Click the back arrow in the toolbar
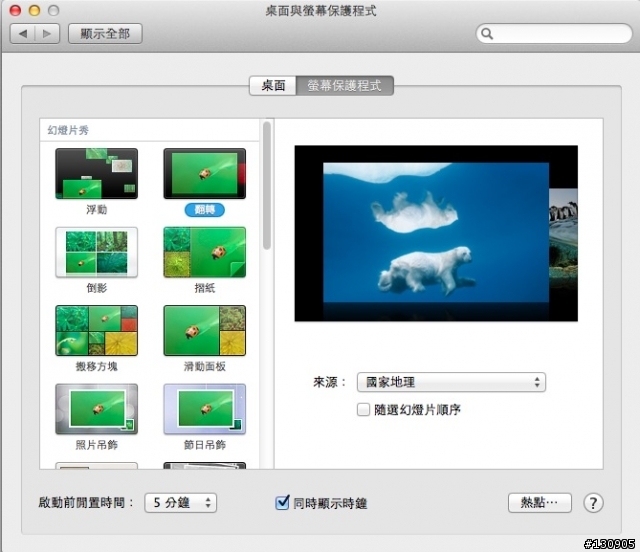Viewport: 640px width, 552px height. coord(23,33)
